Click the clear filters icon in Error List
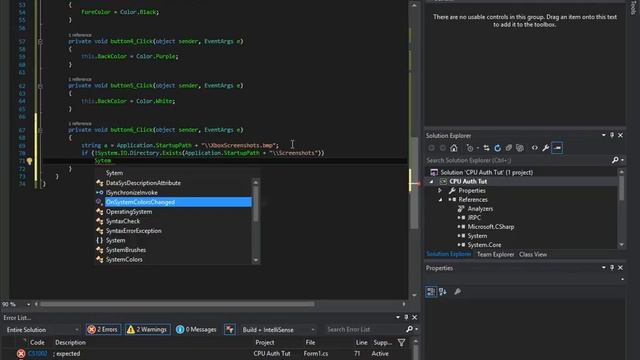 (x=230, y=329)
